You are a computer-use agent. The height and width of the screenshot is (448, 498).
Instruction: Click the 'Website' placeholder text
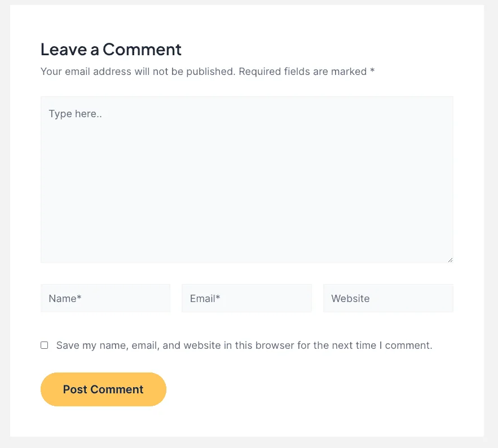(x=350, y=299)
